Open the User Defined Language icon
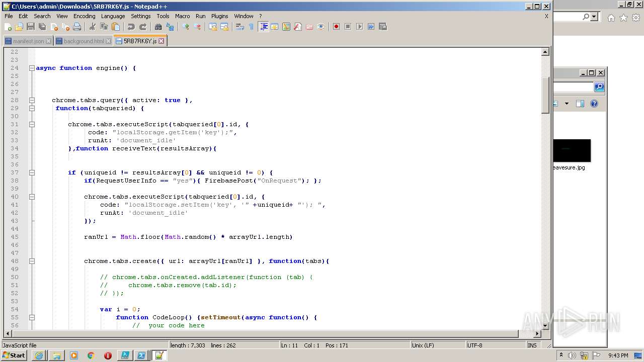Screen dimensions: 644x362 point(275,27)
